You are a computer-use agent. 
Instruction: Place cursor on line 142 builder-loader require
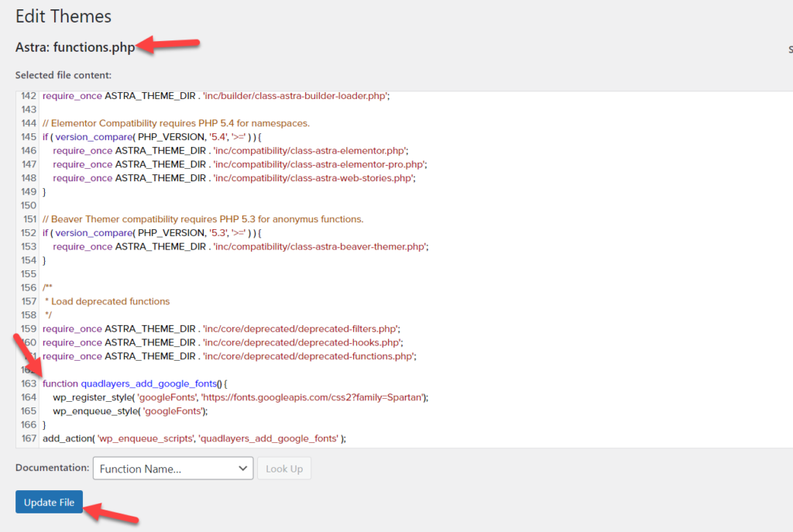click(216, 95)
